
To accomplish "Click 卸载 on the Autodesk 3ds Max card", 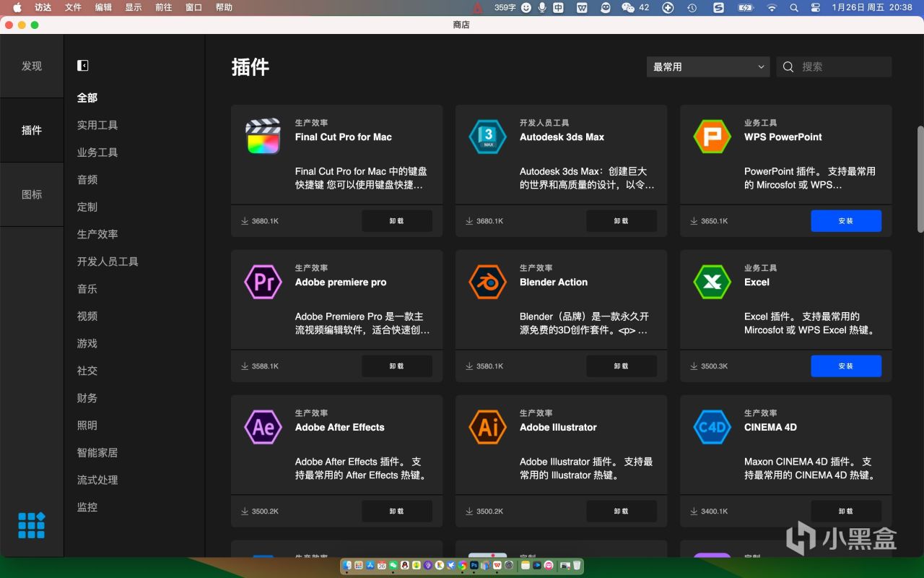I will coord(622,221).
